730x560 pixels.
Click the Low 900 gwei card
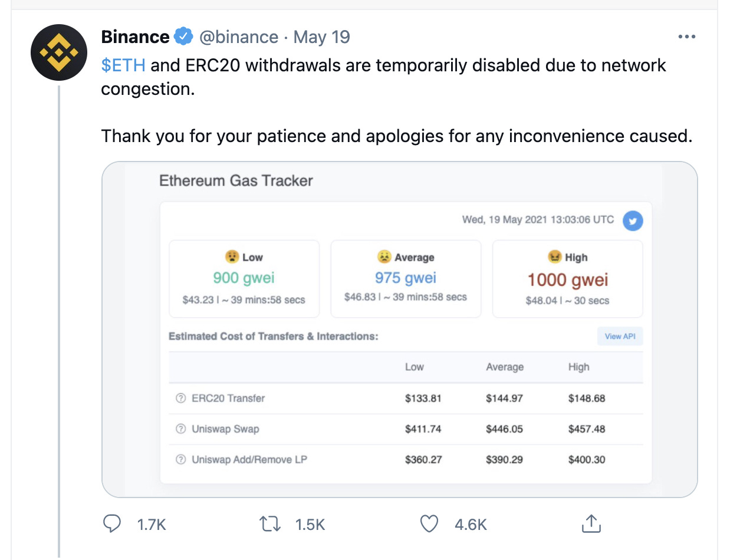point(244,279)
